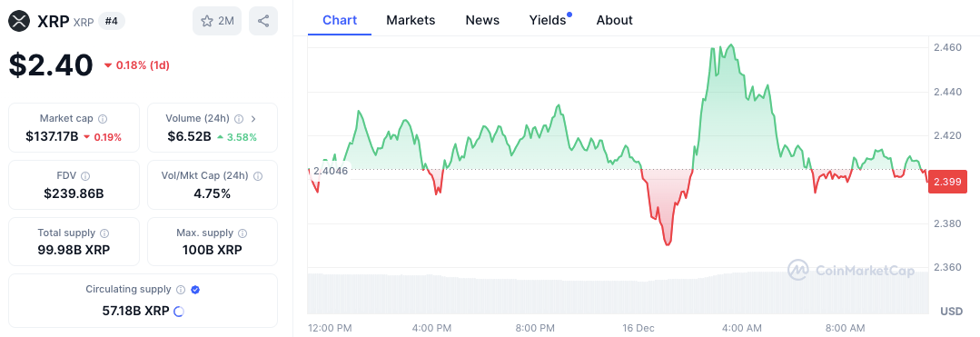Add XRP to watchlist with star button
This screenshot has width=980, height=337.
tap(217, 21)
